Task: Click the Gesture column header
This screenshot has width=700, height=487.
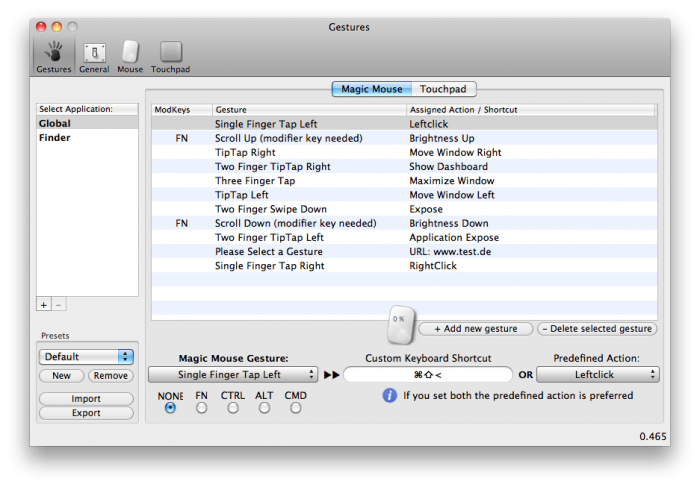Action: pos(309,110)
